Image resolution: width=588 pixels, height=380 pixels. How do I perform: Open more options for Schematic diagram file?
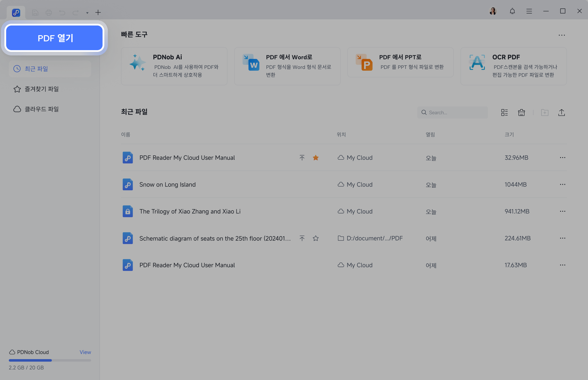[x=562, y=238]
